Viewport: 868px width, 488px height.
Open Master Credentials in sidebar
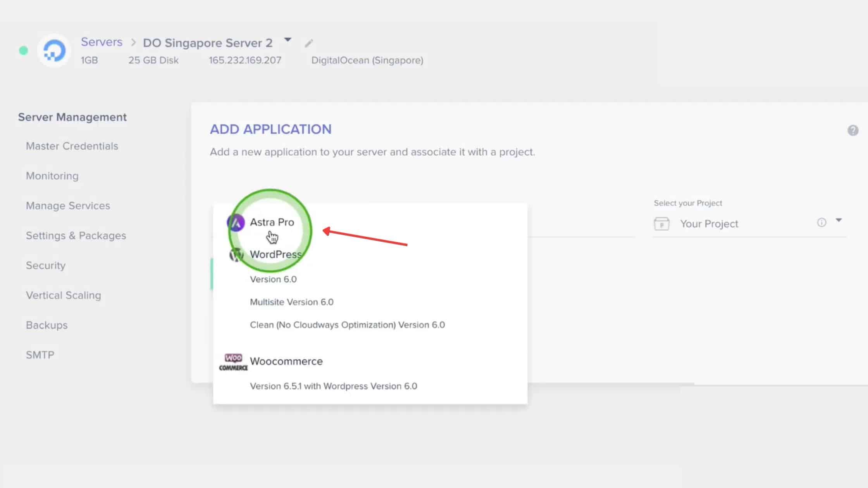72,146
